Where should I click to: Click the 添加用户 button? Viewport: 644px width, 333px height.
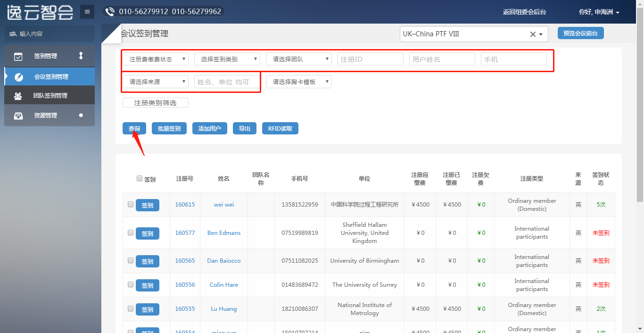point(210,128)
